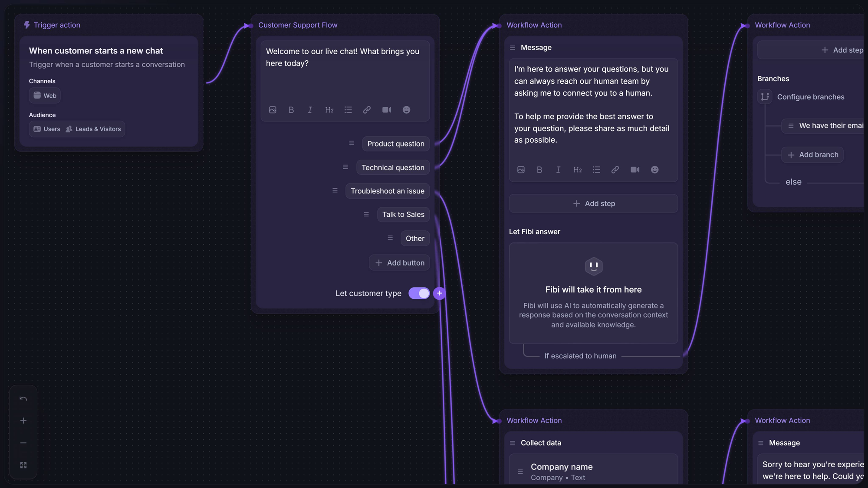Select the Technical question button
The height and width of the screenshot is (488, 868).
point(393,167)
